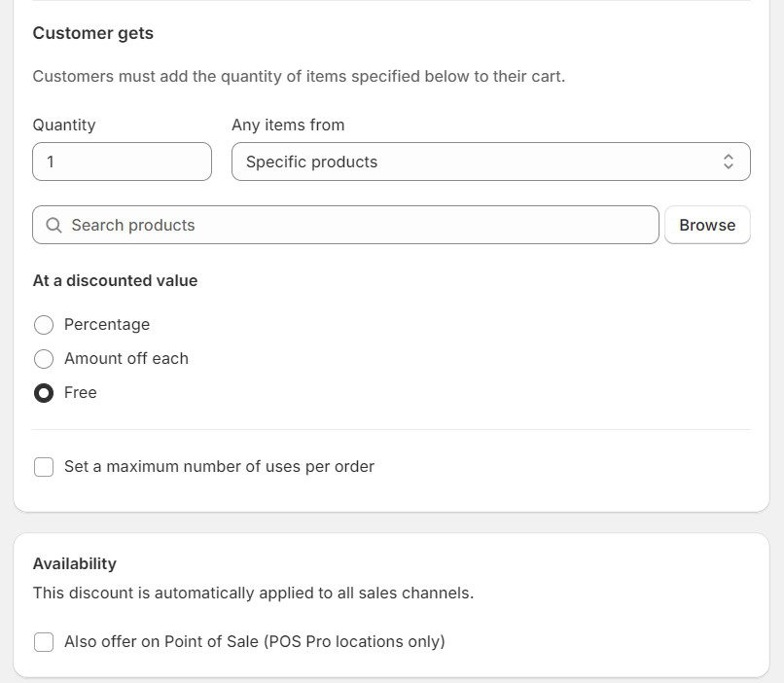Click the Quantity field label
This screenshot has height=683, width=784.
[64, 125]
